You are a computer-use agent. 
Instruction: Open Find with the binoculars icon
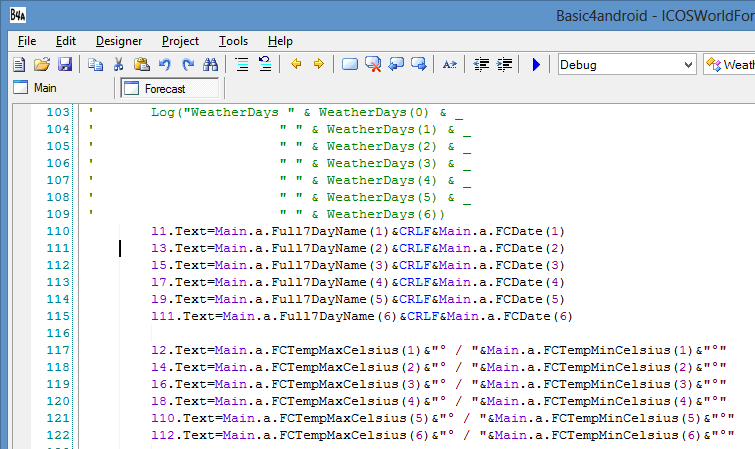(x=210, y=64)
